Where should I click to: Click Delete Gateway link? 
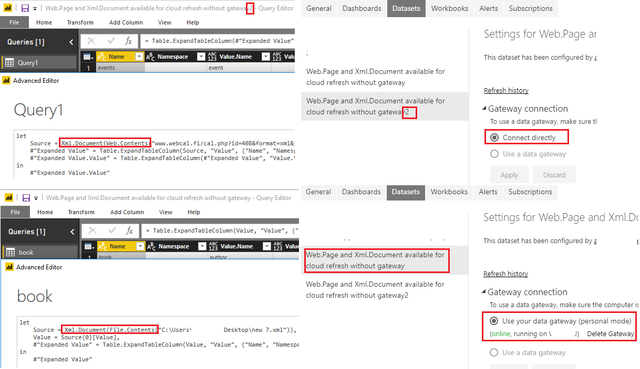(x=610, y=334)
